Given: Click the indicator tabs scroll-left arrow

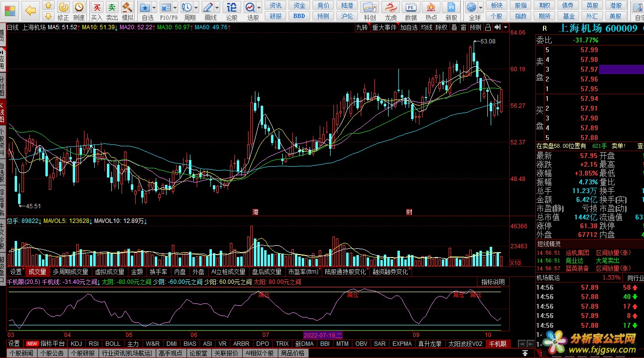Looking at the screenshot, I should (521, 344).
